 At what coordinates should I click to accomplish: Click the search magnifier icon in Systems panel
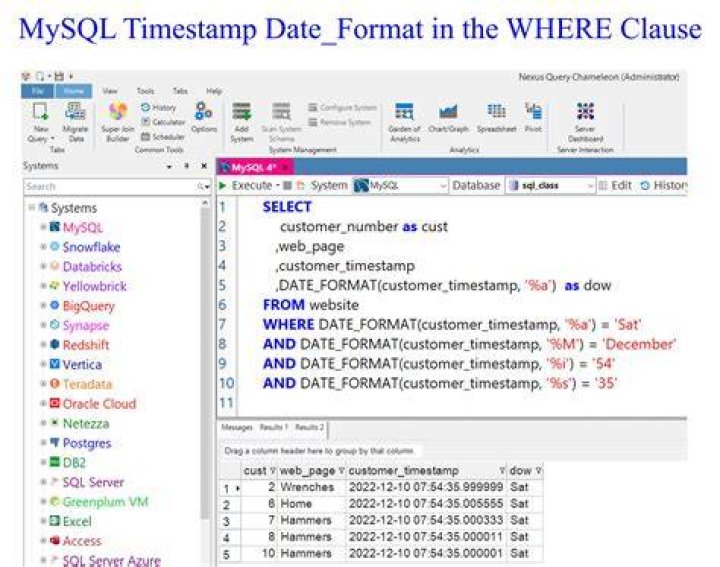pos(201,186)
